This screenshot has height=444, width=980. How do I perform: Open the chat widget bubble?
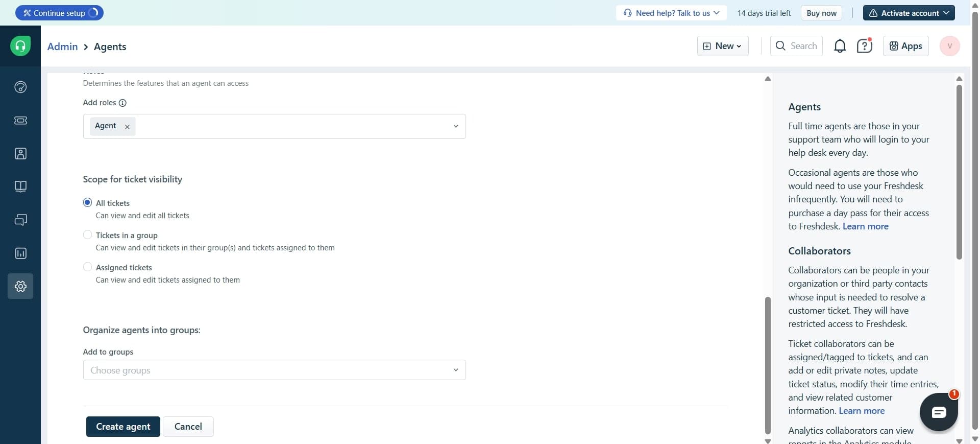(939, 412)
